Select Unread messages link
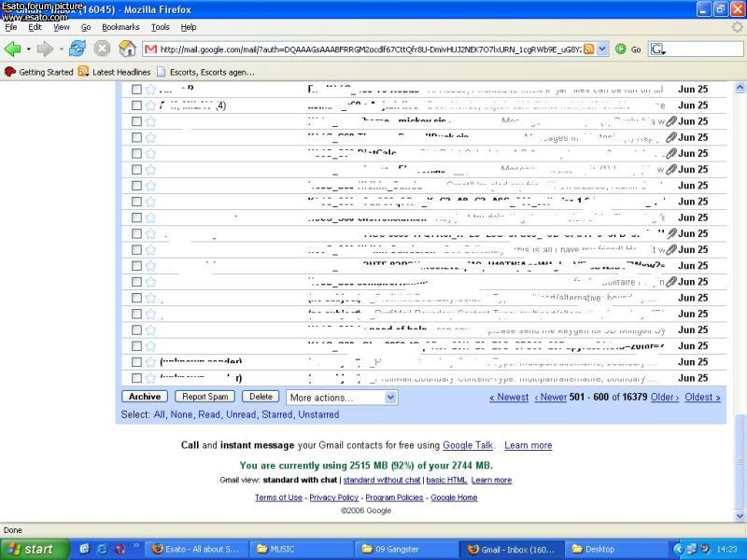747x560 pixels. pos(241,414)
